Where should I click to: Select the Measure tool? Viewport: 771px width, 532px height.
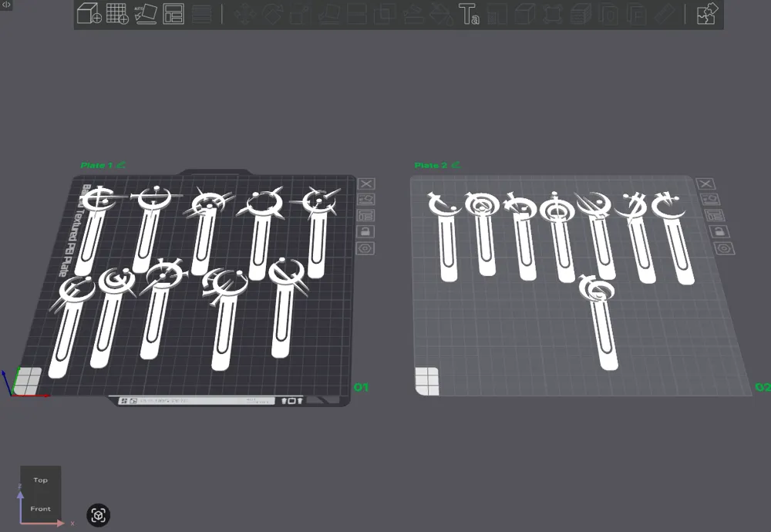point(665,14)
